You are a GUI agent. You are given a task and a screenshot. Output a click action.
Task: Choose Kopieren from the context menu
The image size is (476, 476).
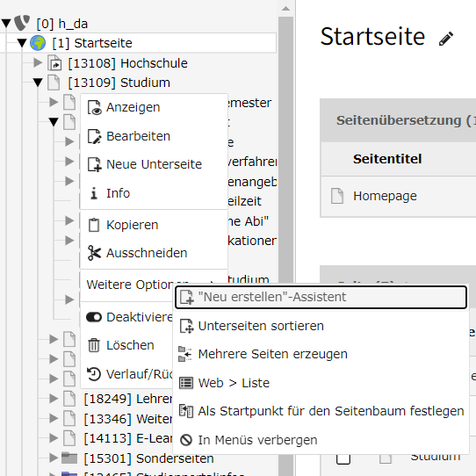(x=154, y=225)
